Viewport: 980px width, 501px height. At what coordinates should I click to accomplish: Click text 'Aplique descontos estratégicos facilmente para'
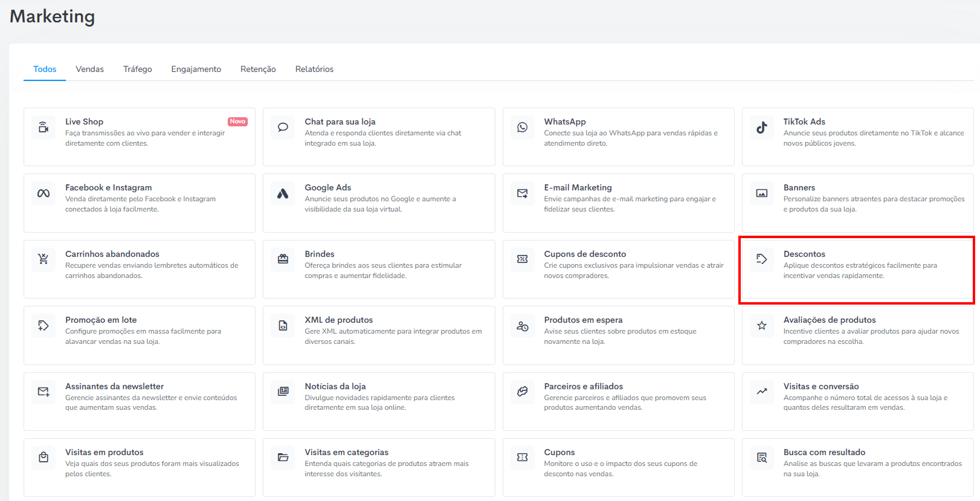click(x=860, y=265)
